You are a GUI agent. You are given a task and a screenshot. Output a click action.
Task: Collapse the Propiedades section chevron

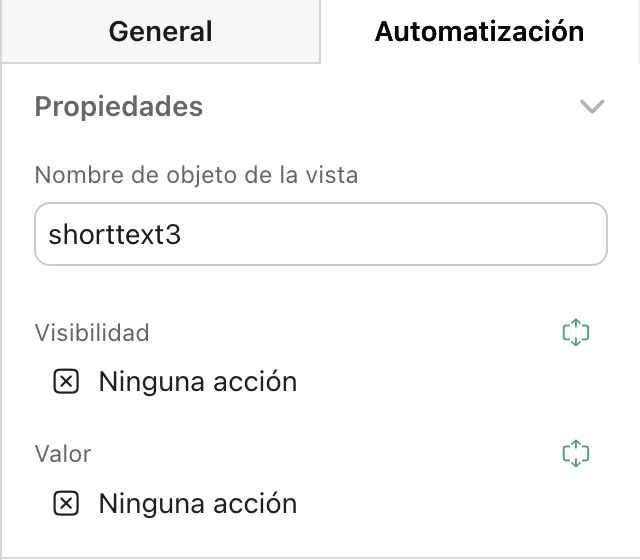(x=592, y=106)
